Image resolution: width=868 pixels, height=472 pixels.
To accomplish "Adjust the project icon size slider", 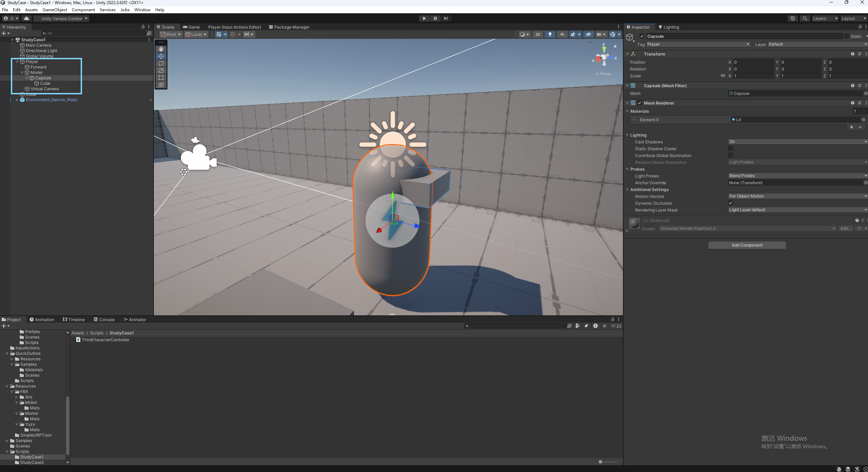I will (x=601, y=462).
